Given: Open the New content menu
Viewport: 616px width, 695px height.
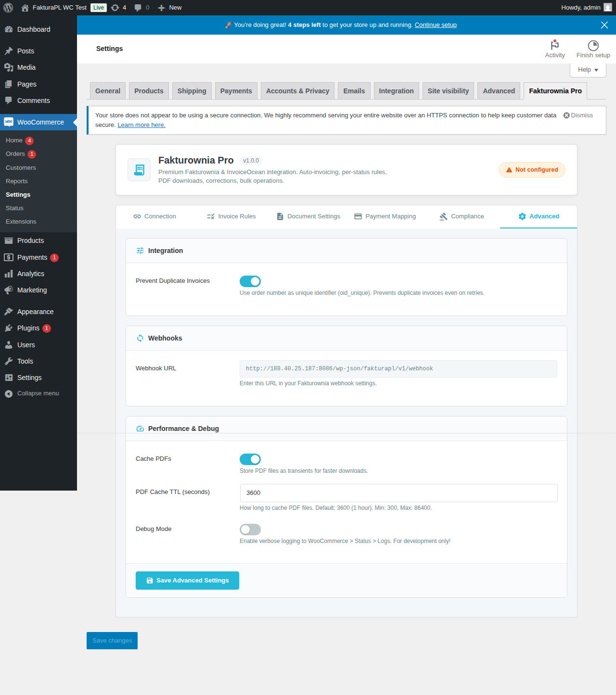Looking at the screenshot, I should pos(170,8).
